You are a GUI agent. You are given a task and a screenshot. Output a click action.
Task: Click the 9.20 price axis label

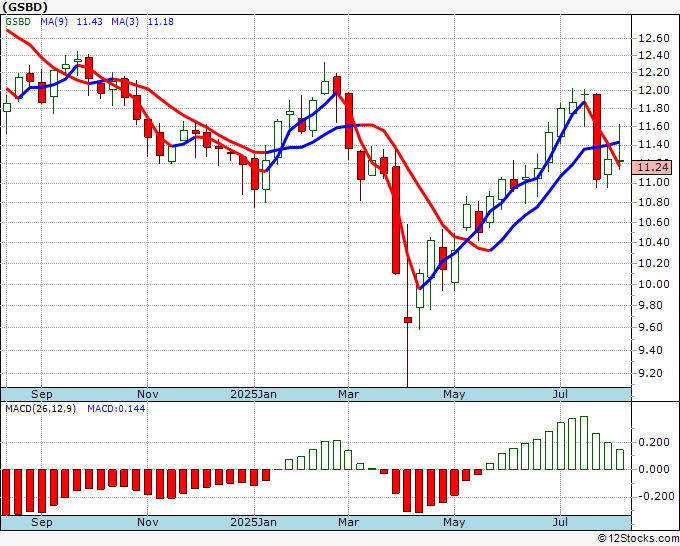(651, 373)
